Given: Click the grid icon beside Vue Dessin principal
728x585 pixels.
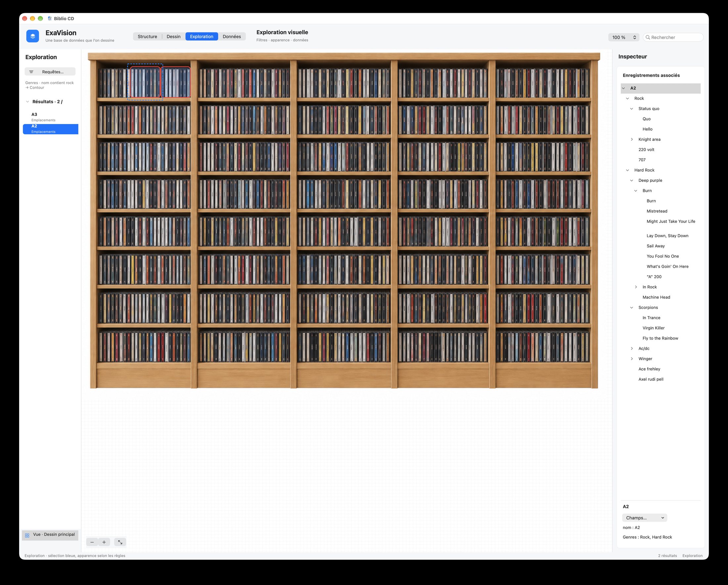Looking at the screenshot, I should click(27, 535).
